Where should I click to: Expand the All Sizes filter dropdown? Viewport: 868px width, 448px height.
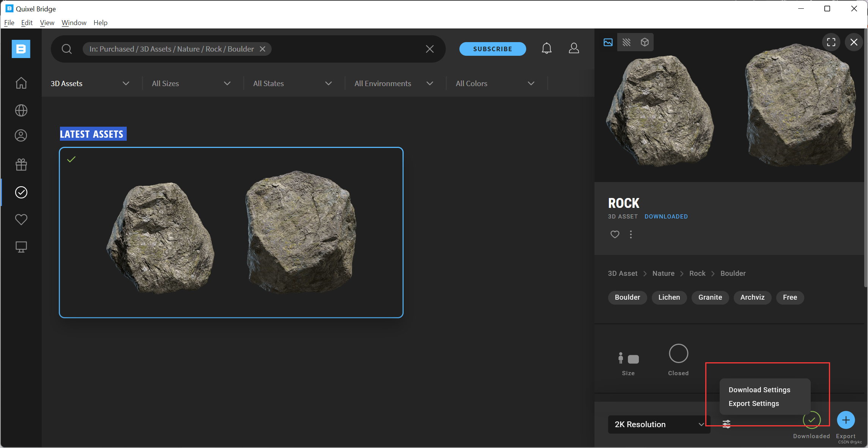191,83
